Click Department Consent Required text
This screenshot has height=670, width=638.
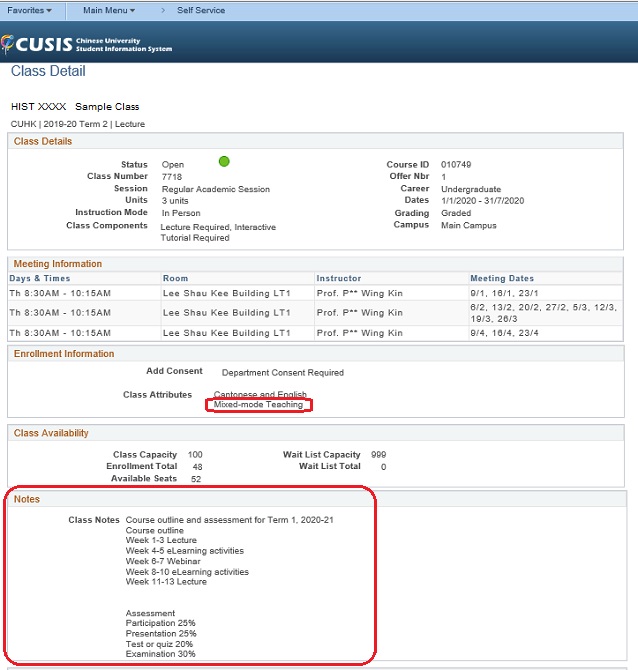tap(282, 373)
